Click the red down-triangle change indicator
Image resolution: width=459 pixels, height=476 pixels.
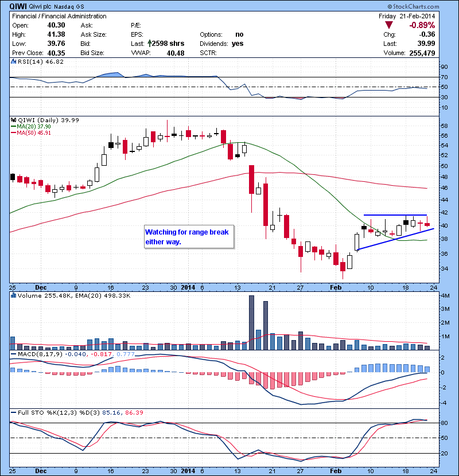click(x=389, y=25)
